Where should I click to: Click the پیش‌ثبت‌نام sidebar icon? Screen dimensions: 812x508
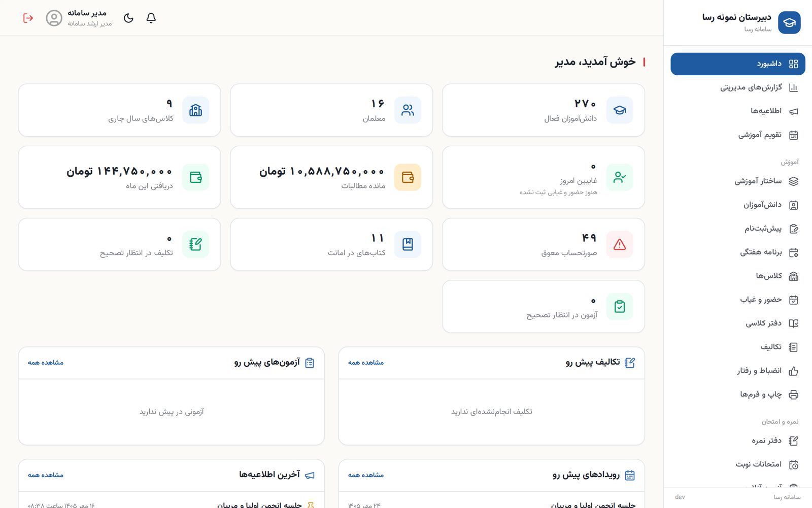pyautogui.click(x=794, y=229)
